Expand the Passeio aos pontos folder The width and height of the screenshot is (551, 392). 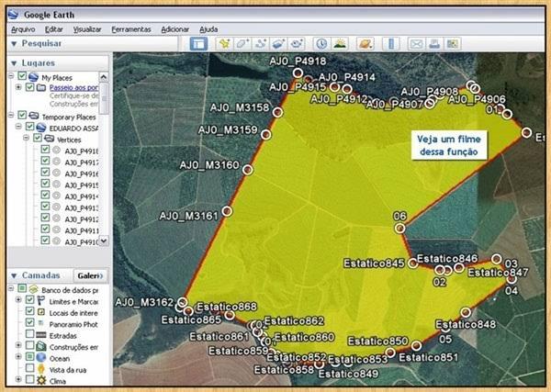click(18, 87)
